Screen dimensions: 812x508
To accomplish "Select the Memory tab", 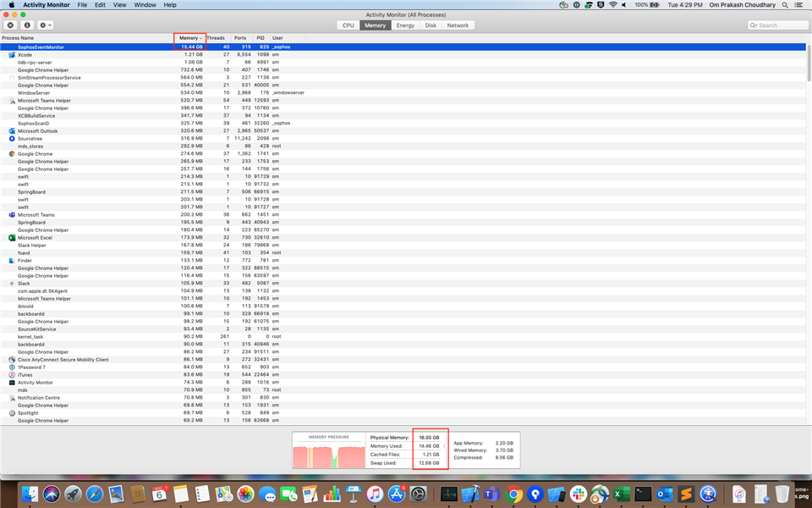I will 375,25.
